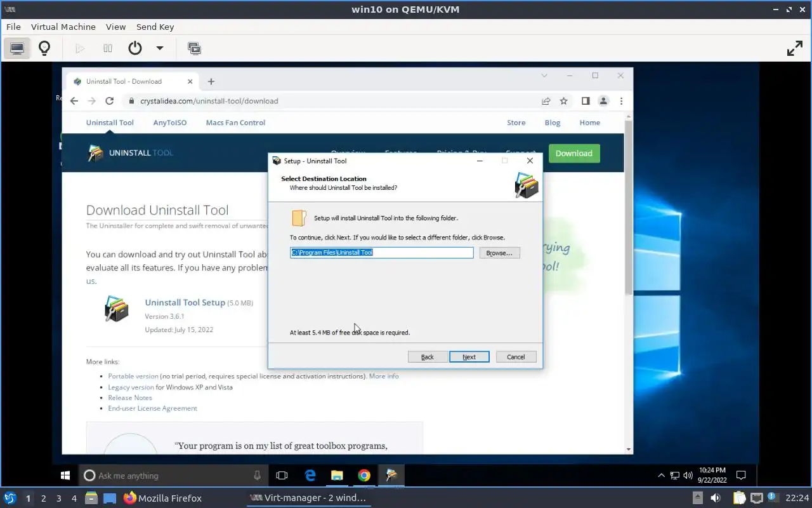The height and width of the screenshot is (508, 812).
Task: Click Next in the Setup wizard
Action: (469, 357)
